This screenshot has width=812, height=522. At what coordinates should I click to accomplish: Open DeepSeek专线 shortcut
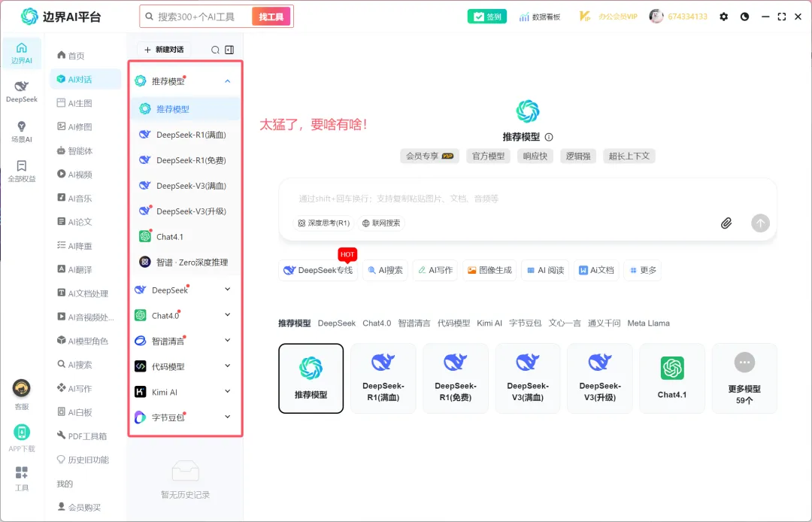click(x=318, y=270)
